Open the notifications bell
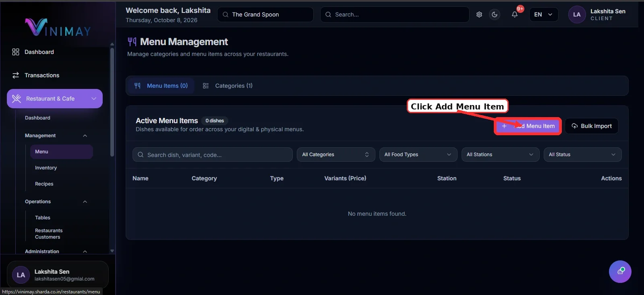This screenshot has height=295, width=644. [515, 14]
